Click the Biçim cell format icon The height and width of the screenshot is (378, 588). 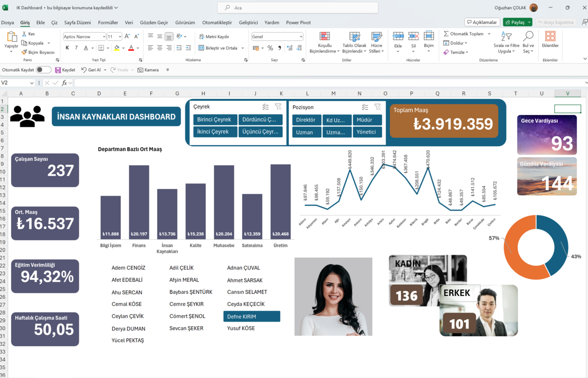tap(428, 36)
